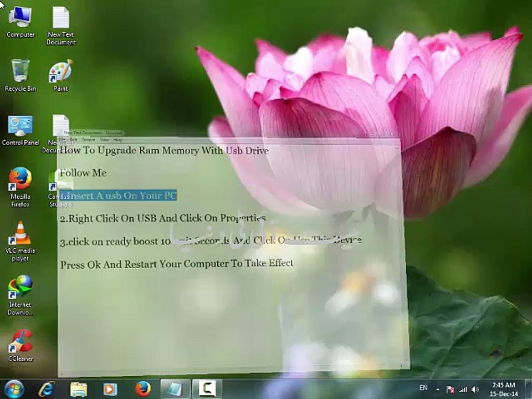Click the 'Follow Me' line in Notepad
532x399 pixels.
click(83, 173)
